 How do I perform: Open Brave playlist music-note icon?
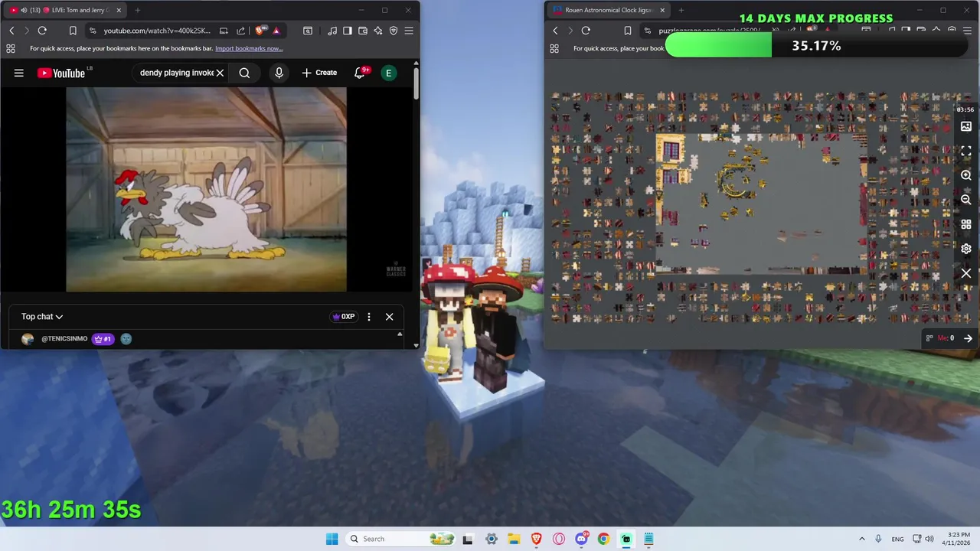coord(332,31)
